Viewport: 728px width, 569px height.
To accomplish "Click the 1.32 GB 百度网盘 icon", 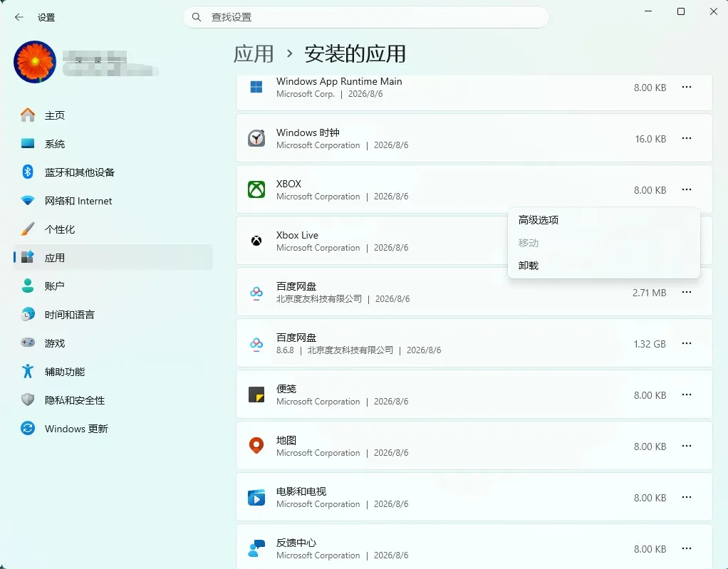I will tap(256, 343).
